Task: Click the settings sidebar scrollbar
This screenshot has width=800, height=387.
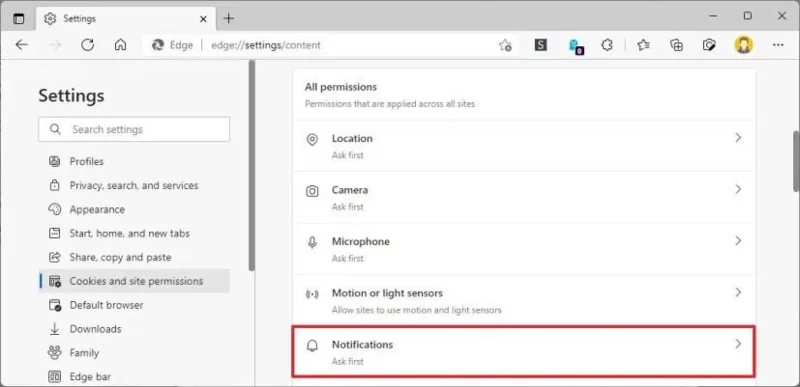Action: pyautogui.click(x=251, y=166)
